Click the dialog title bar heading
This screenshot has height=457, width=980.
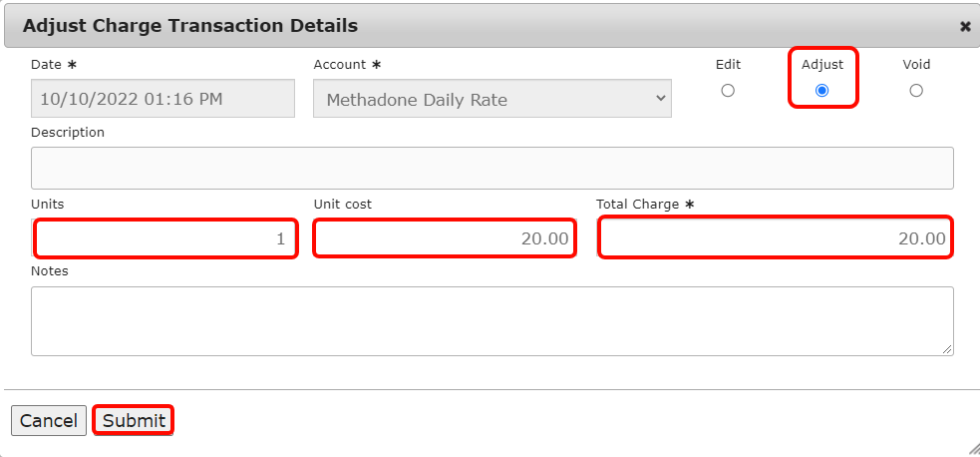190,26
